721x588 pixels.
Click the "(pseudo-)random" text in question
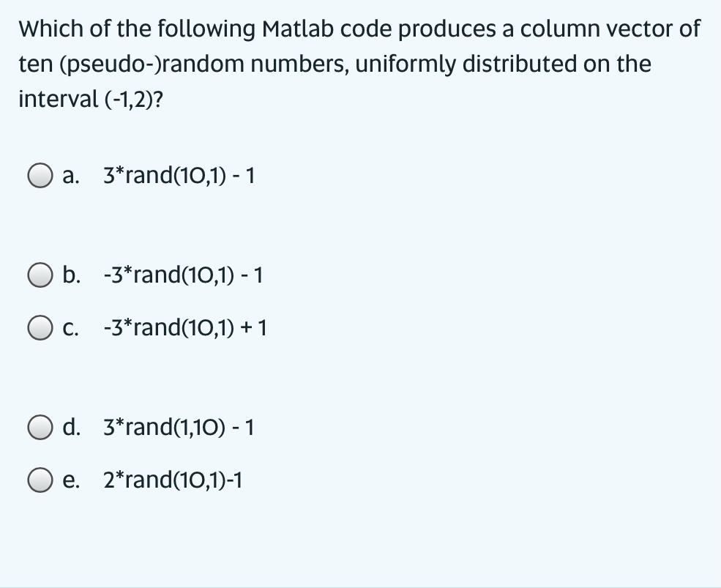click(x=152, y=64)
